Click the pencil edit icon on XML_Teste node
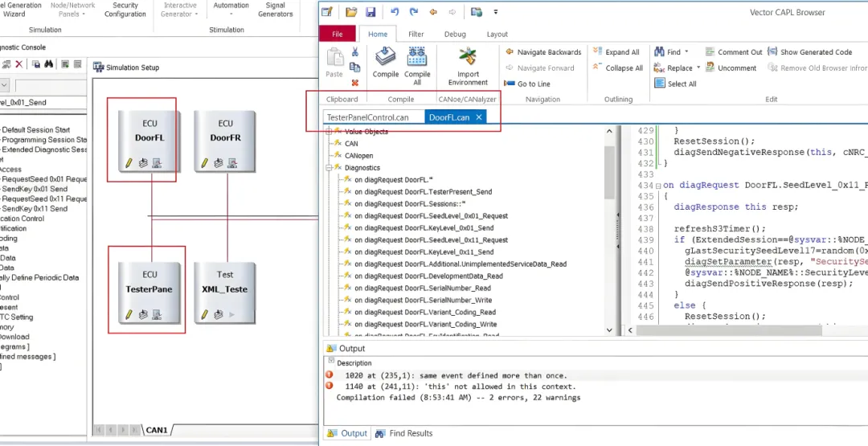 [204, 315]
